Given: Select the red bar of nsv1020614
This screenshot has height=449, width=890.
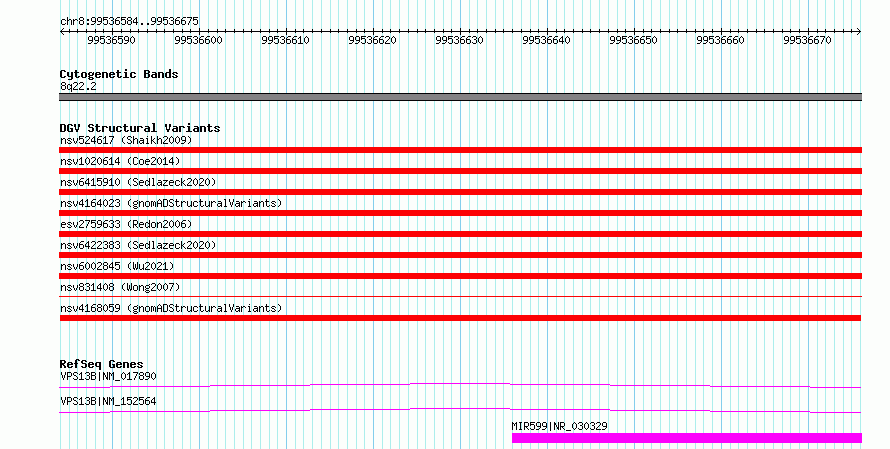Looking at the screenshot, I should 460,171.
